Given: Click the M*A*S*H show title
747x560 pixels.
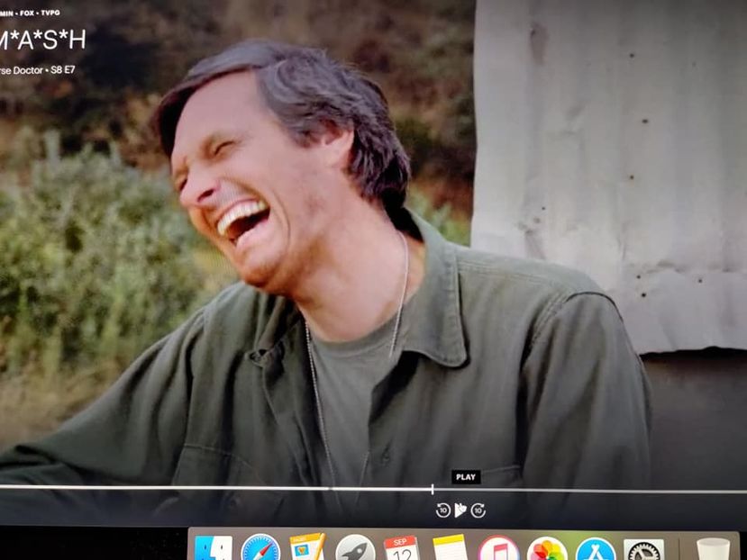Looking at the screenshot, I should (43, 40).
